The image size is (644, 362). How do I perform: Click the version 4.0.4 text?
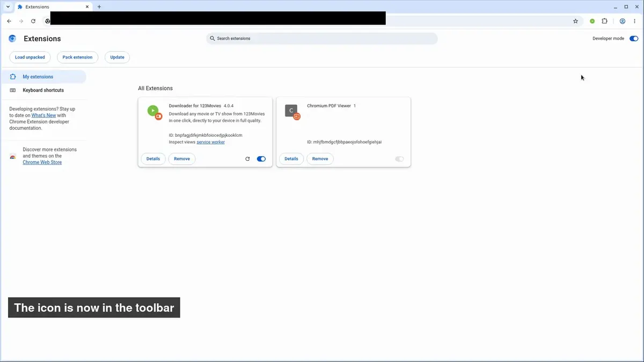click(229, 106)
